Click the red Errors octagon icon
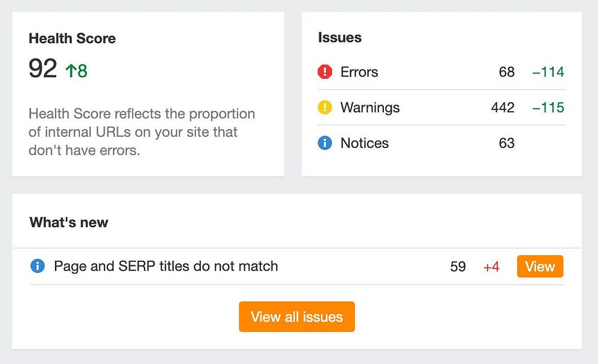This screenshot has width=598, height=364. pyautogui.click(x=325, y=72)
